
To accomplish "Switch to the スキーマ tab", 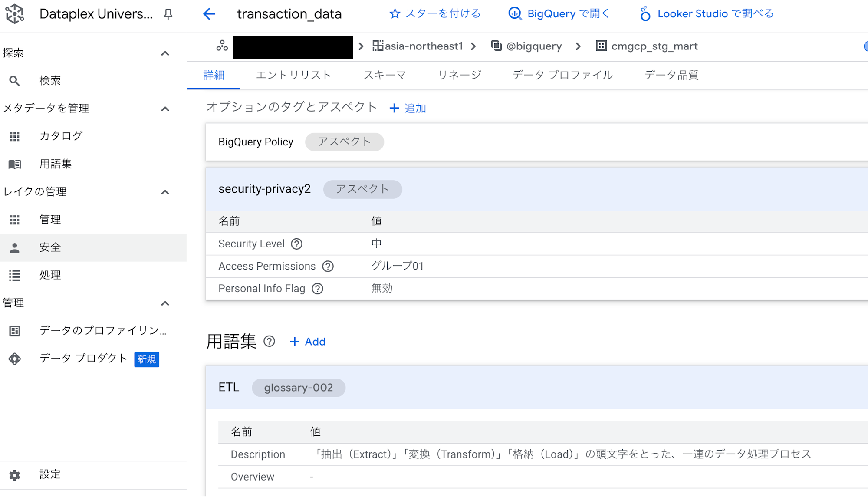I will 385,75.
